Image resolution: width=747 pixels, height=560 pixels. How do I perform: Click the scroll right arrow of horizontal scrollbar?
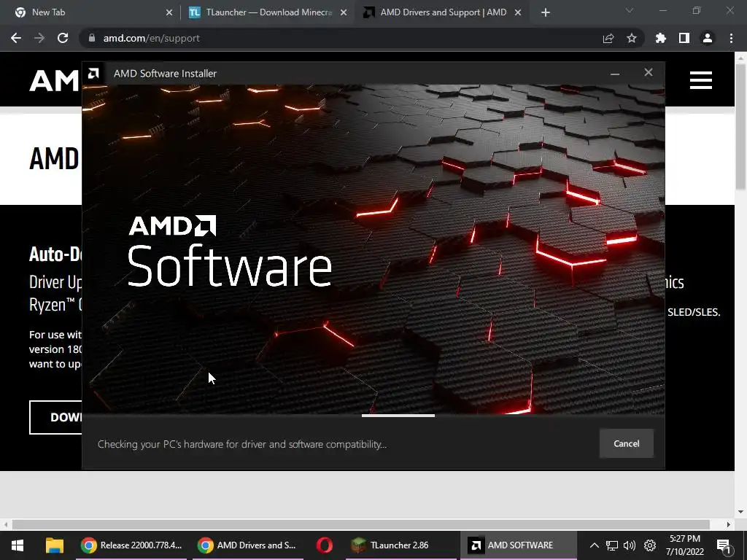click(x=728, y=524)
